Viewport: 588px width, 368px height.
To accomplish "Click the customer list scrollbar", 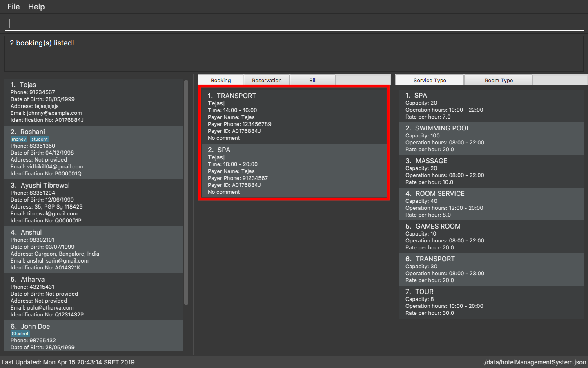I will click(186, 192).
